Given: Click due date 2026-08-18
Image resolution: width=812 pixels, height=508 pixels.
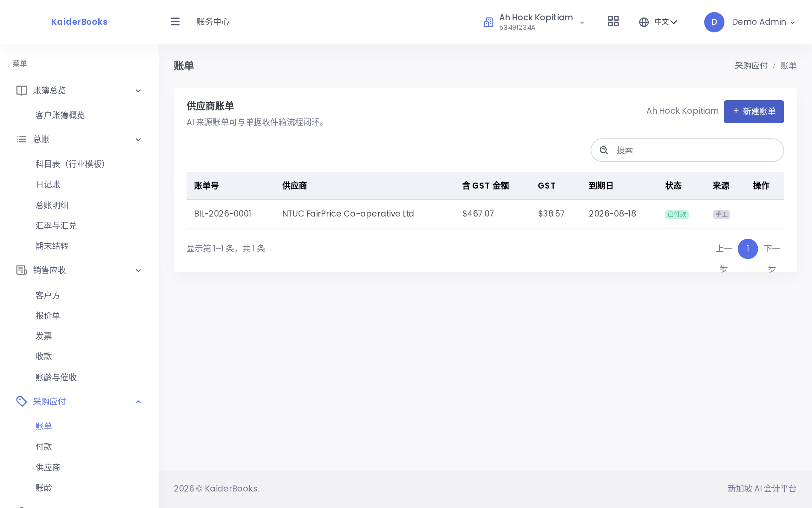Looking at the screenshot, I should 612,214.
